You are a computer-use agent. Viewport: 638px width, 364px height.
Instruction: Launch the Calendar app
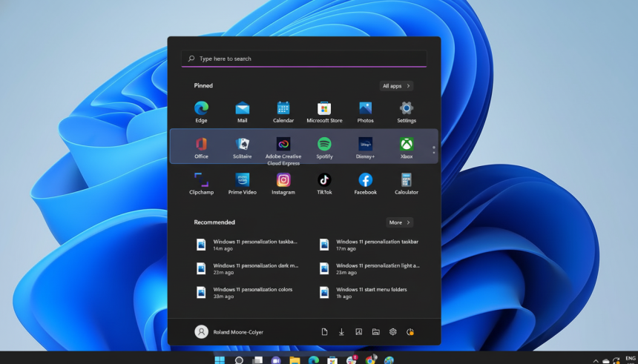pos(283,112)
